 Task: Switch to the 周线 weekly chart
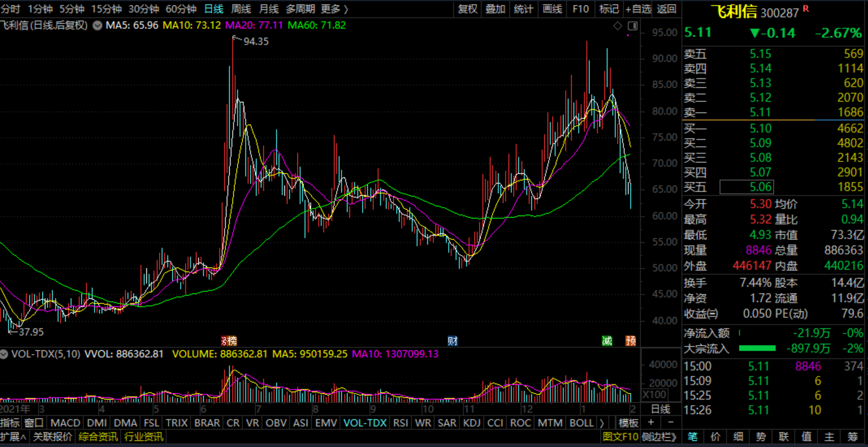coord(241,9)
